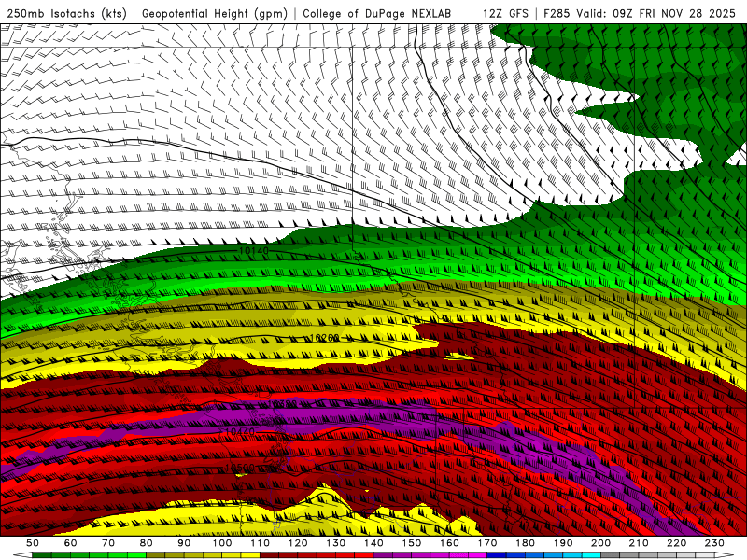Click the 10440 height contour label
747x560 pixels.
pyautogui.click(x=239, y=431)
